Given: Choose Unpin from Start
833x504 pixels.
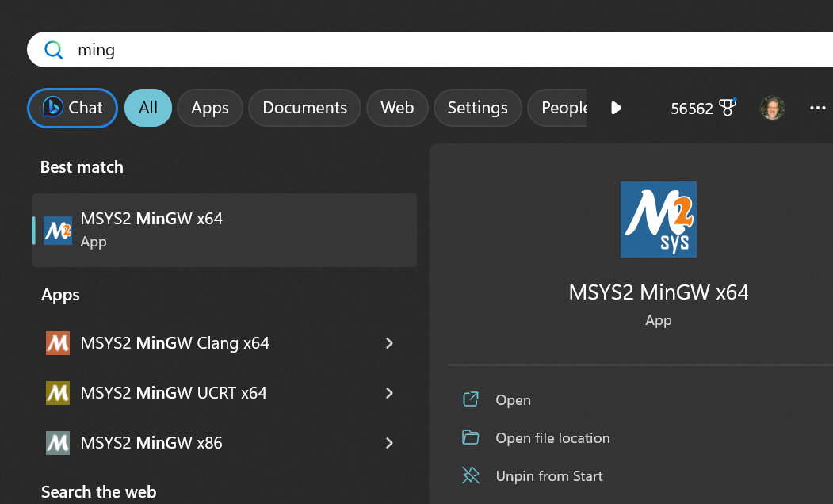Looking at the screenshot, I should coord(549,476).
